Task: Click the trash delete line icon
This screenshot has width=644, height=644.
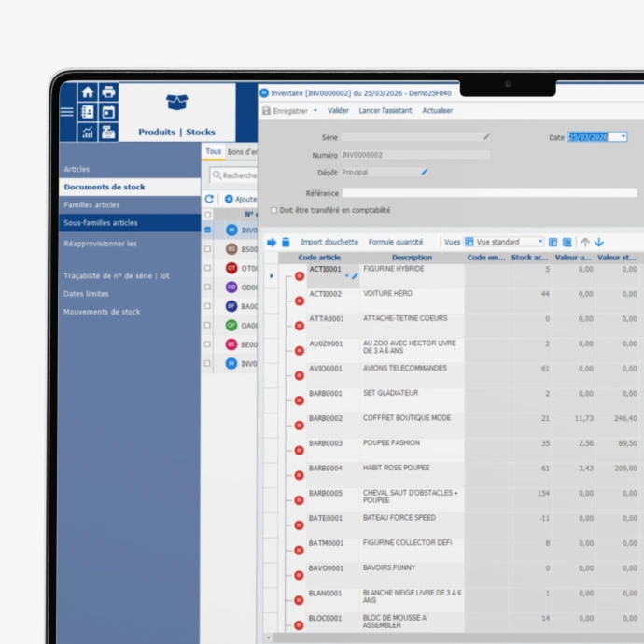Action: click(286, 243)
